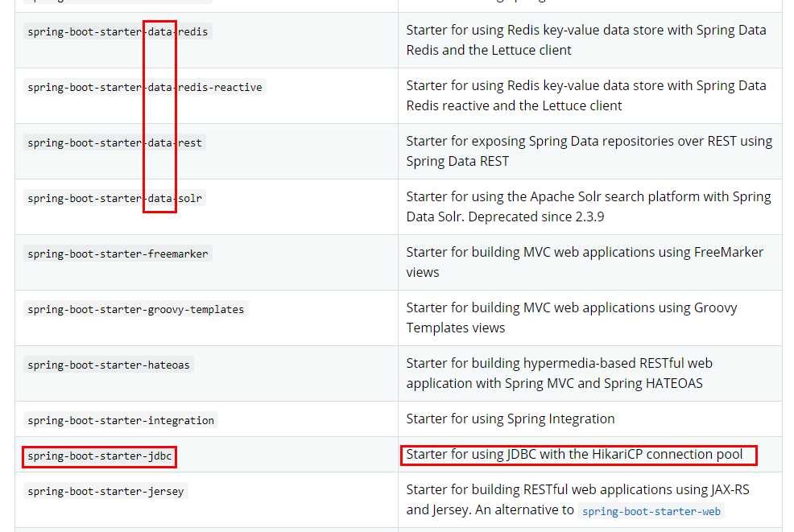Select spring-boot-starter-data-solr code label

tap(114, 199)
